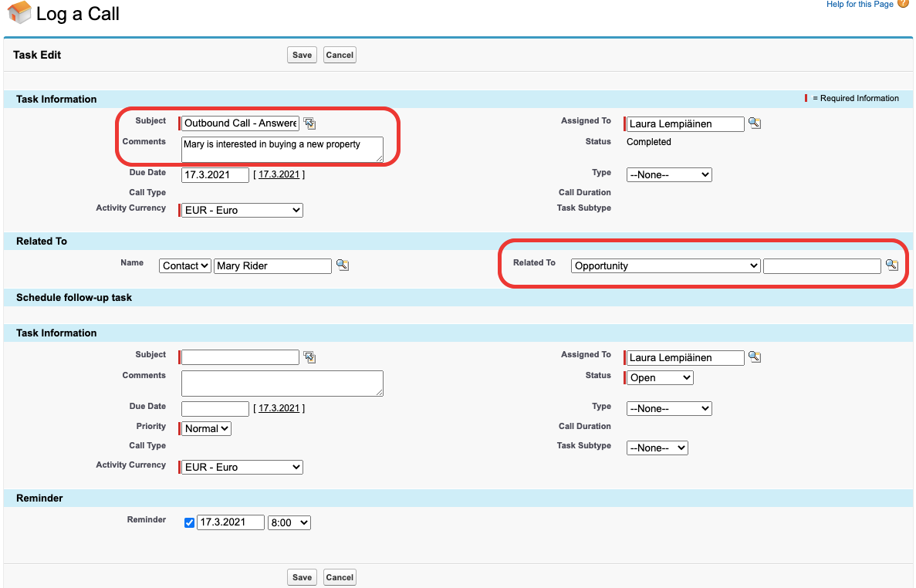Click the empty Related To text field
This screenshot has height=588, width=916.
click(x=822, y=265)
